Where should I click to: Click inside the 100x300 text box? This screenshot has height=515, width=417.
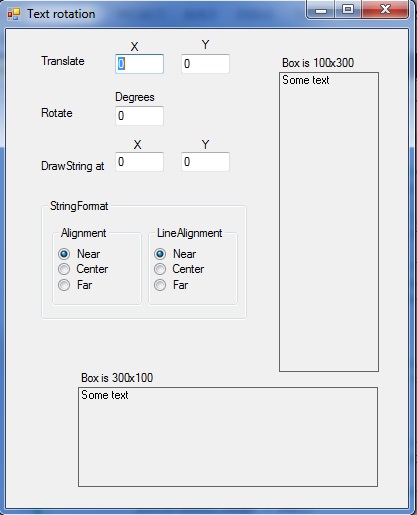[329, 222]
